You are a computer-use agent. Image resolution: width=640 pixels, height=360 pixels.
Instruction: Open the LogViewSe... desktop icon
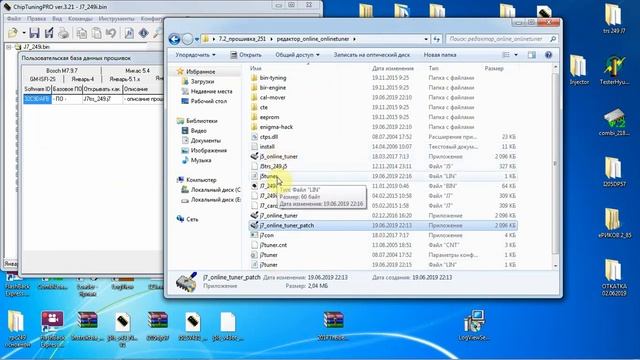coord(474,325)
